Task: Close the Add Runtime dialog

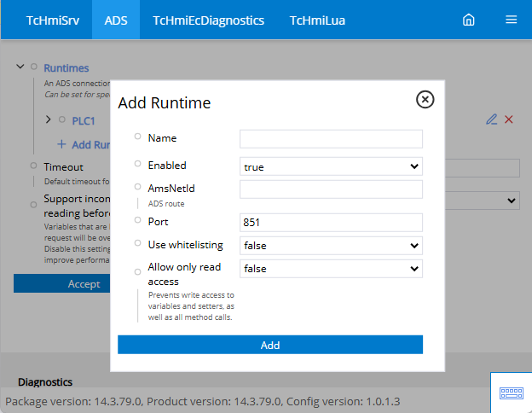Action: [x=425, y=100]
